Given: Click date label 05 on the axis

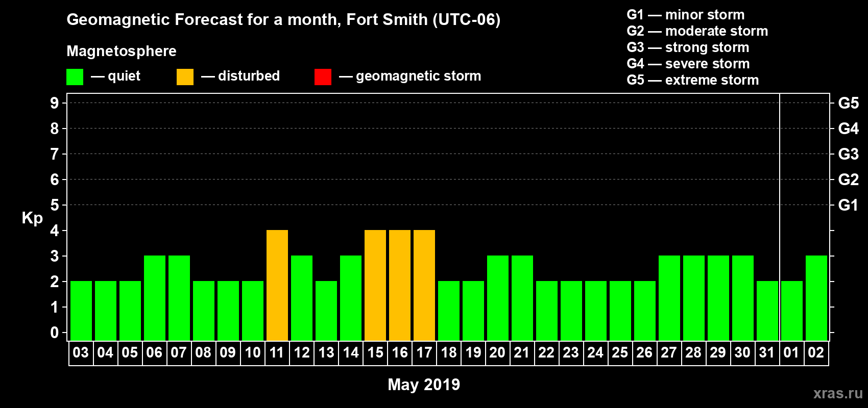Looking at the screenshot, I should (130, 352).
